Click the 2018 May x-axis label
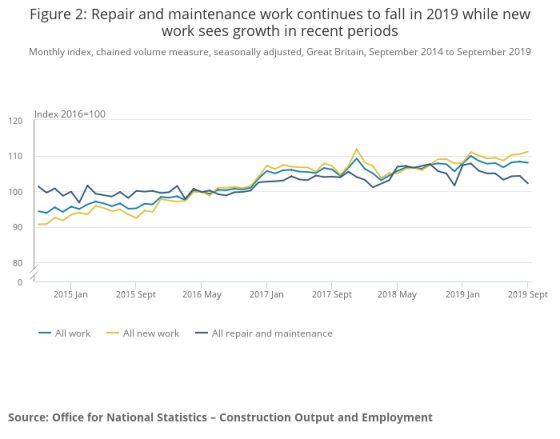Image resolution: width=560 pixels, height=439 pixels. [x=397, y=295]
